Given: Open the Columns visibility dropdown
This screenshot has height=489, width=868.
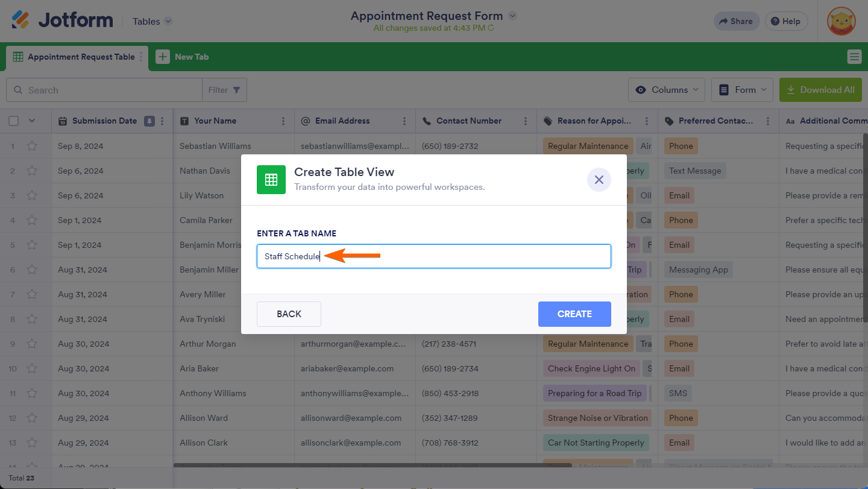Looking at the screenshot, I should click(x=667, y=90).
